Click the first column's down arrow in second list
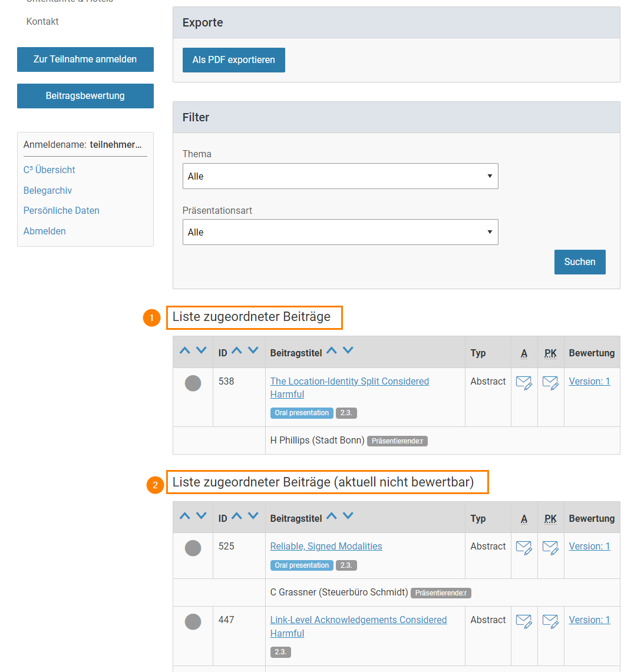The height and width of the screenshot is (672, 634). pyautogui.click(x=202, y=517)
